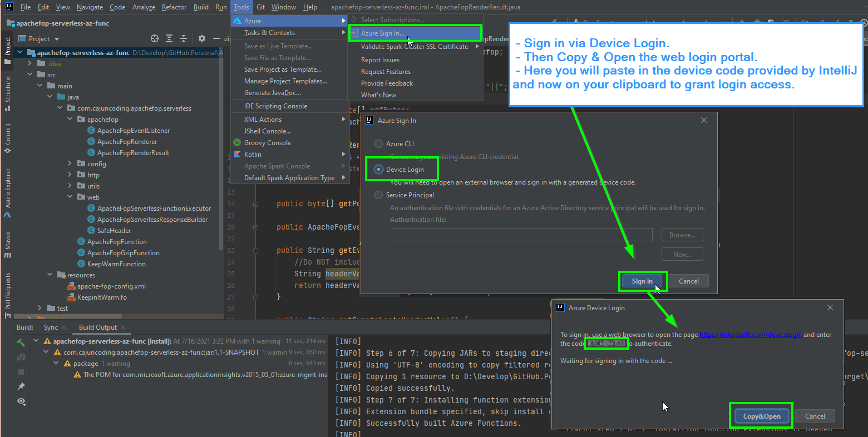Expand the .idea folder
The width and height of the screenshot is (868, 437).
tap(30, 64)
